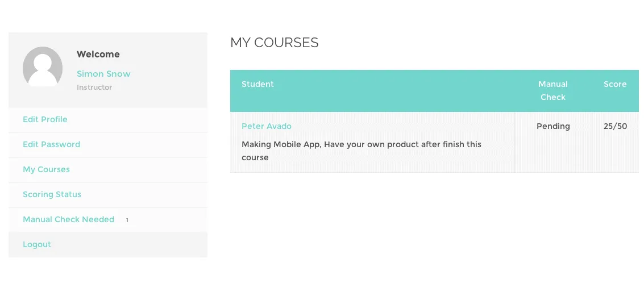644x283 pixels.
Task: Click the Welcome greeting text
Action: 98,55
